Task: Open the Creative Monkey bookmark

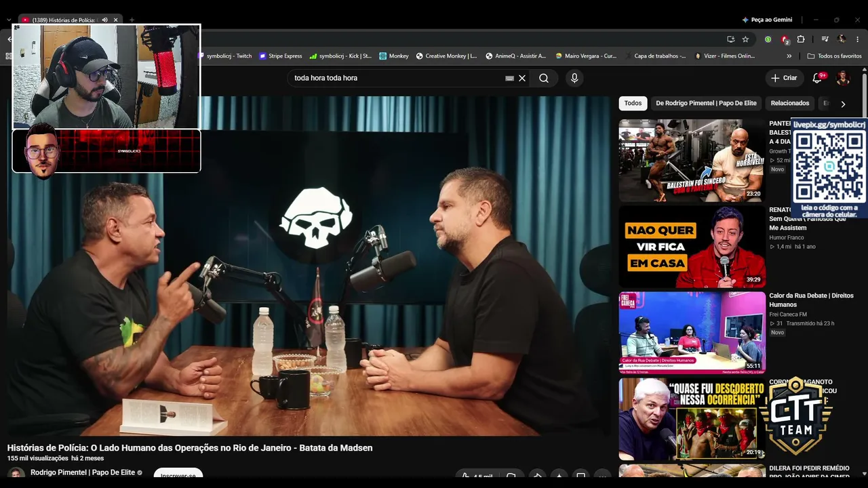Action: (x=446, y=56)
